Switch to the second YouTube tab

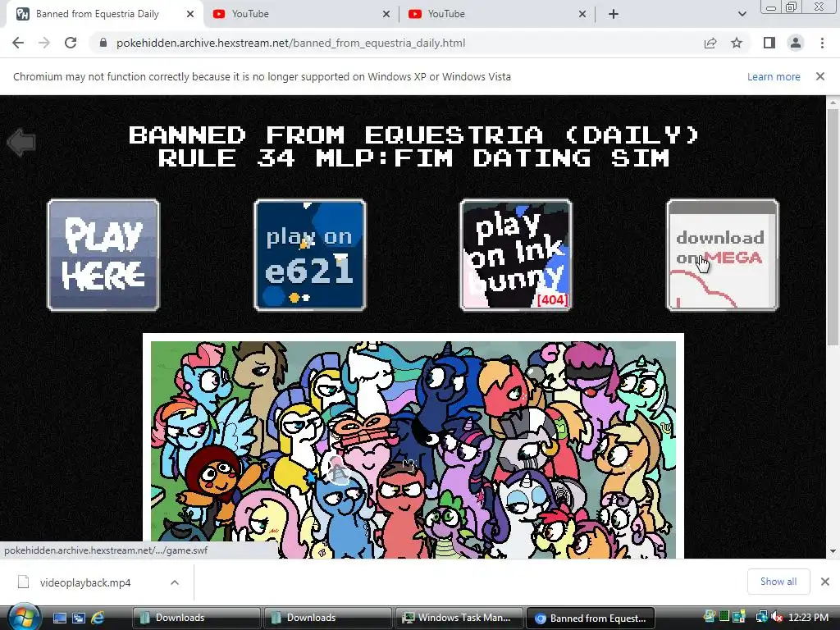pos(497,14)
